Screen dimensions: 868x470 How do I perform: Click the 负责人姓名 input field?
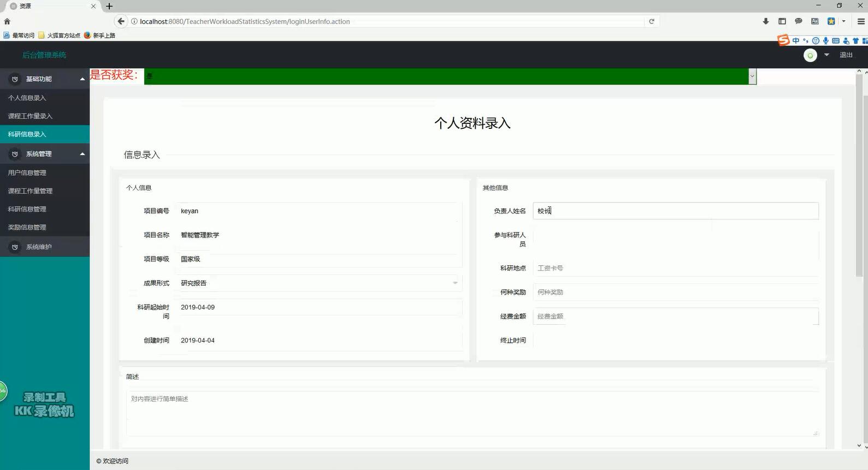tap(676, 211)
